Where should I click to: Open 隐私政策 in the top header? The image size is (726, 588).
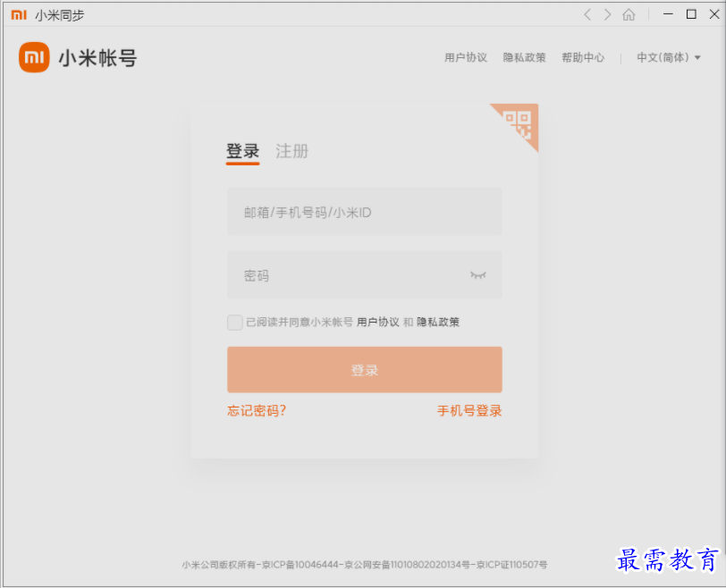524,57
